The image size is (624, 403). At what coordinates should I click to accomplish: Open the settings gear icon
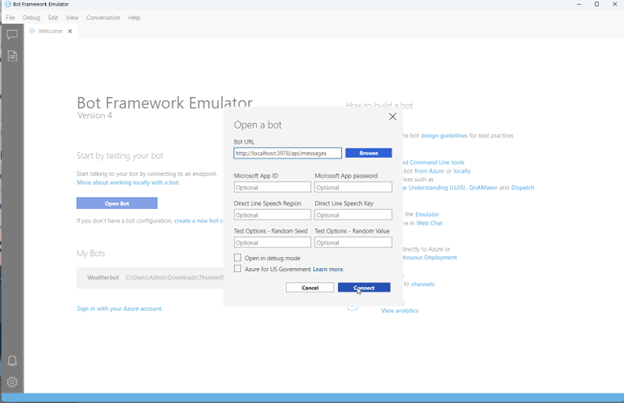(x=12, y=382)
